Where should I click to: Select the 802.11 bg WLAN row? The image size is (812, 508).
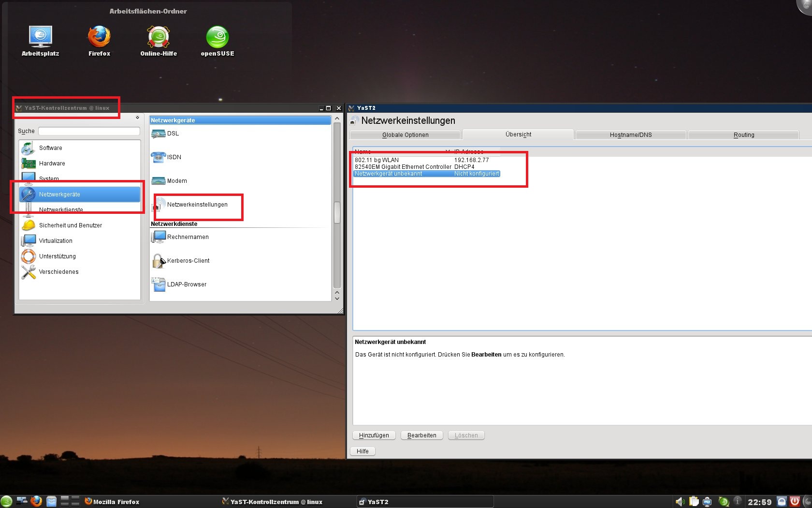(427, 160)
